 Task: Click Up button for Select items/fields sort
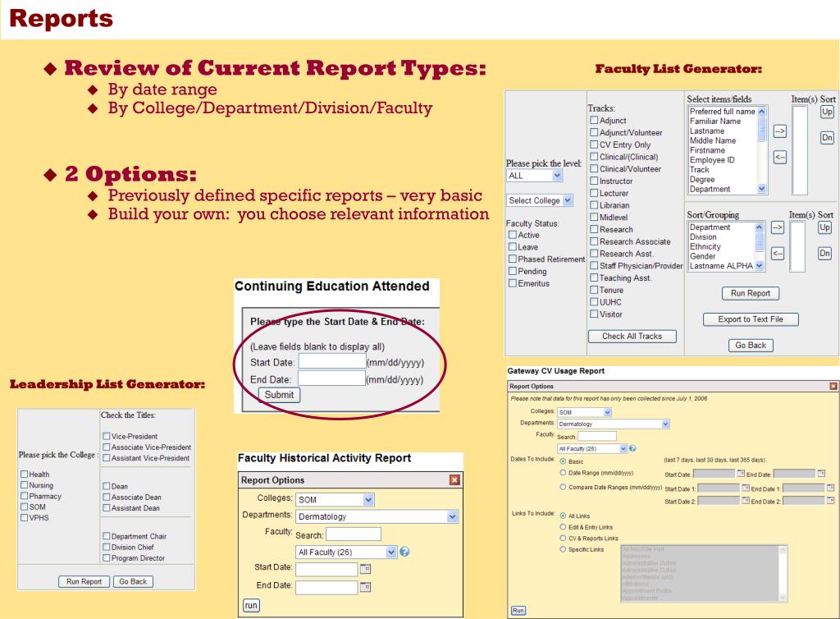827,112
